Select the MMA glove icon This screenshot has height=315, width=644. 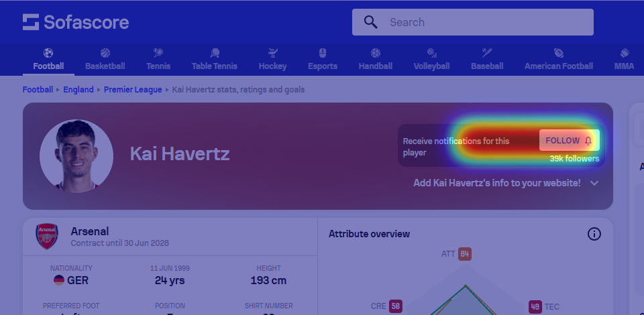(x=625, y=53)
